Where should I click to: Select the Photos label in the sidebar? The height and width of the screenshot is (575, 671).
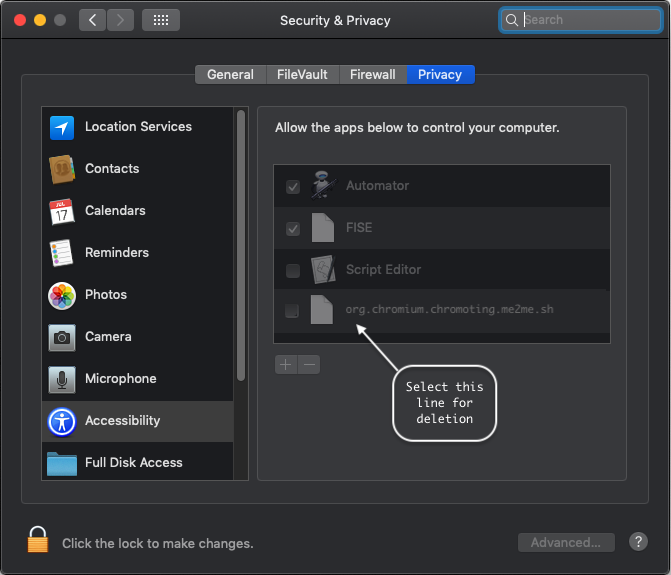coord(106,294)
